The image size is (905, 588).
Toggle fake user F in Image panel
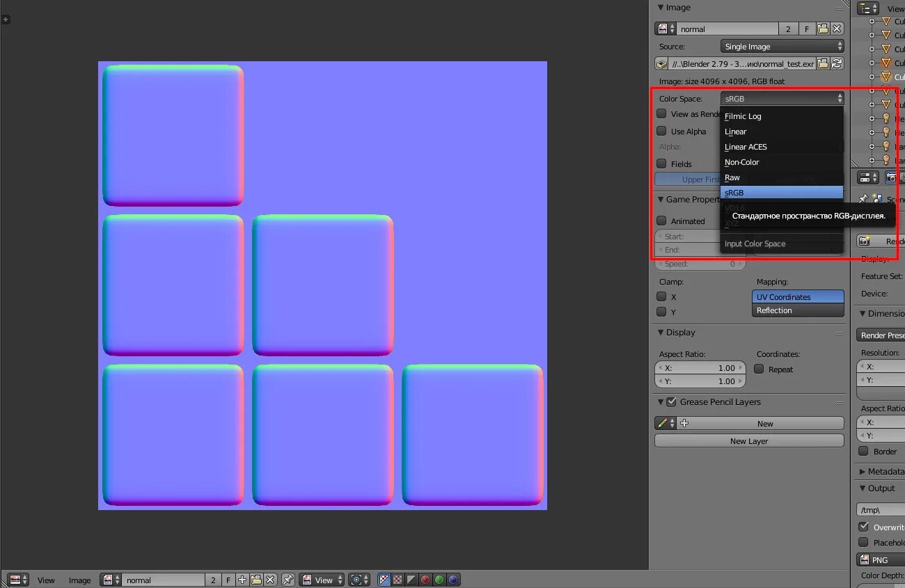(x=807, y=29)
